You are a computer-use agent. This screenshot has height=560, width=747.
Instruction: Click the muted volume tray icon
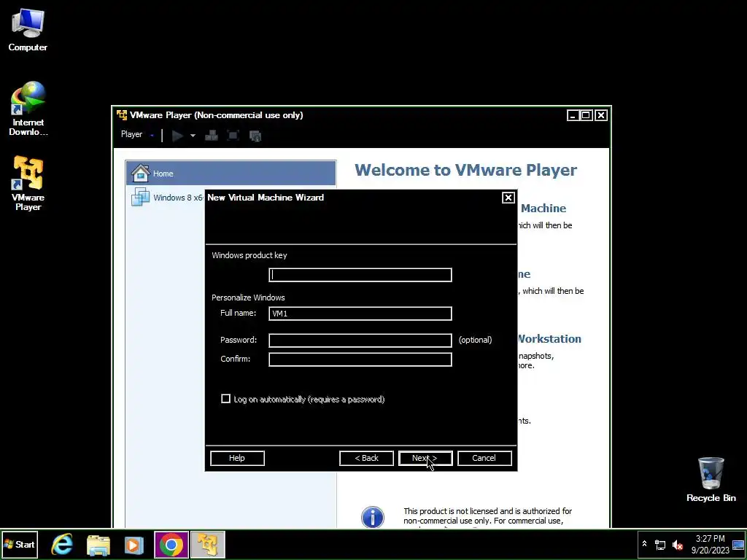(677, 545)
